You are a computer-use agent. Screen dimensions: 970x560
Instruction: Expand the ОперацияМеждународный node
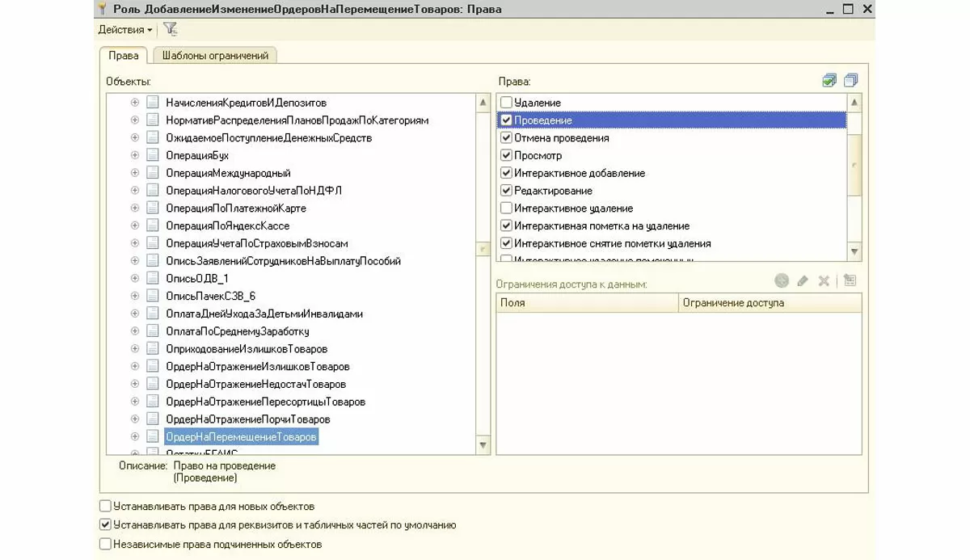pyautogui.click(x=135, y=173)
